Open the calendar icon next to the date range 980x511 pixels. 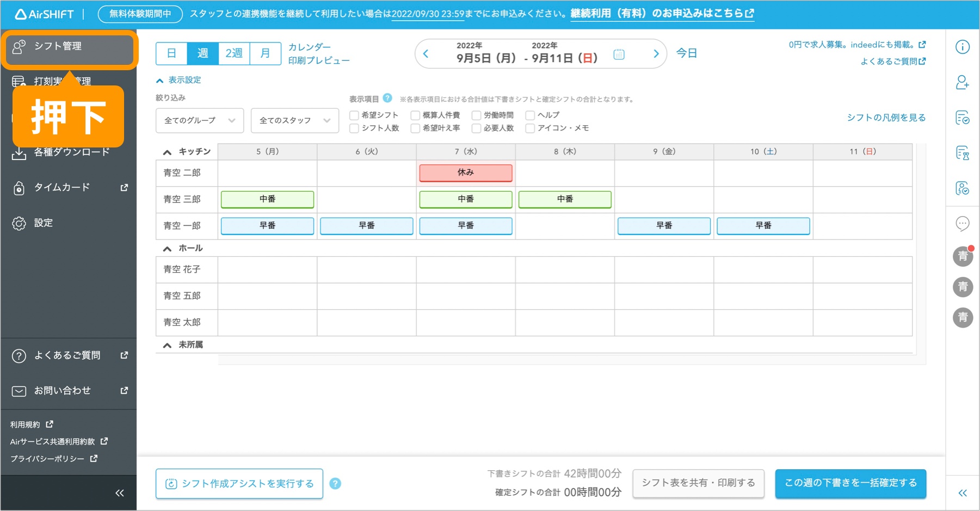[619, 54]
